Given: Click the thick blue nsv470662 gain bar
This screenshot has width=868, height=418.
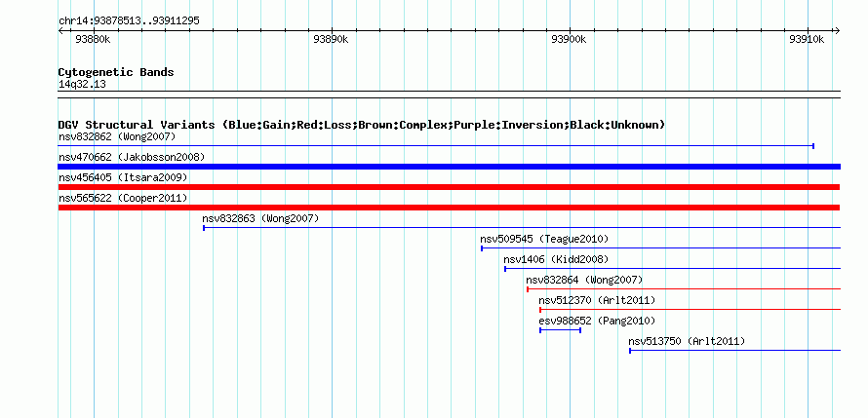Looking at the screenshot, I should coord(450,167).
